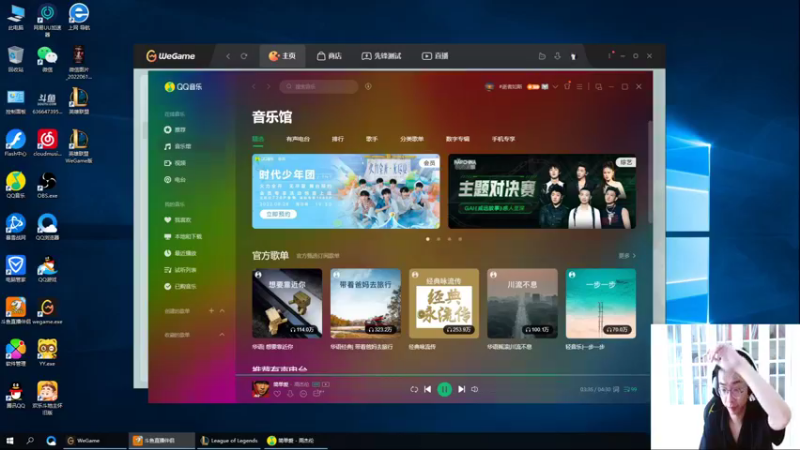The image size is (800, 450).
Task: Open more options for current song
Action: (304, 394)
